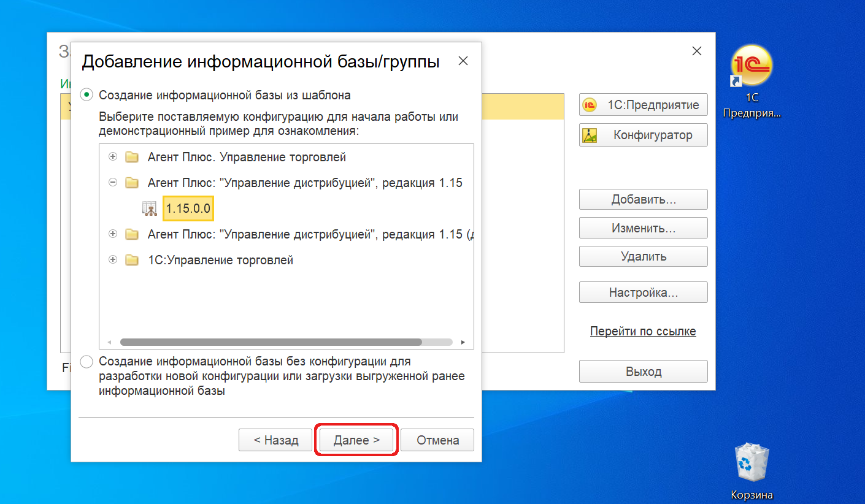Screen dimensions: 865x504
Task: Click Выход button in launcher window
Action: 644,372
